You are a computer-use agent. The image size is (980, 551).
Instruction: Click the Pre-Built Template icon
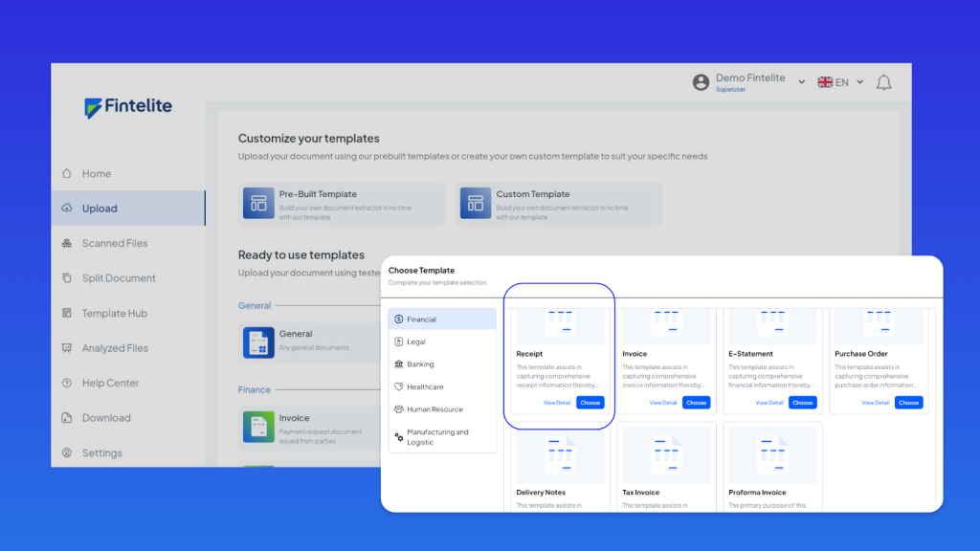(x=258, y=203)
